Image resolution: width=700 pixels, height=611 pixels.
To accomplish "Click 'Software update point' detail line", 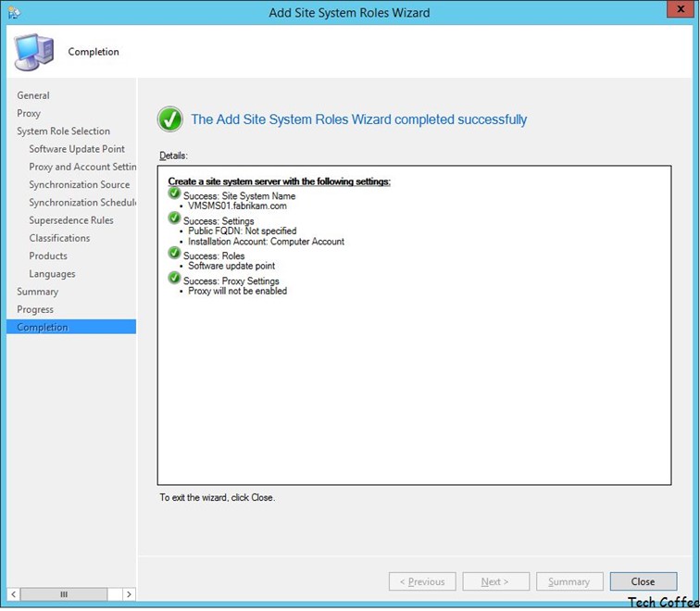I will 231,266.
